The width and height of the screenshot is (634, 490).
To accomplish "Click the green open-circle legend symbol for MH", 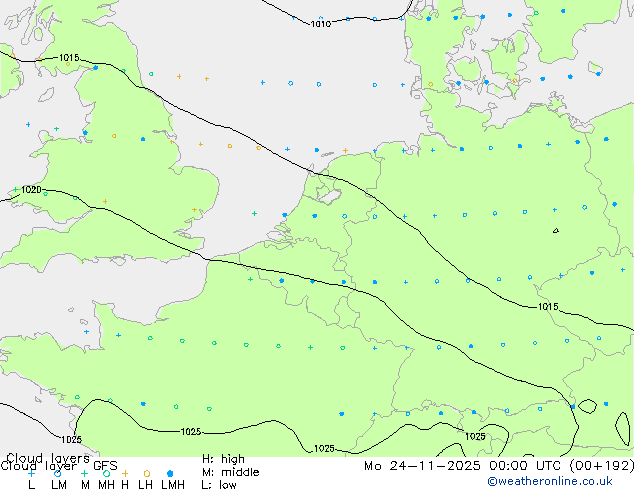I will point(106,473).
